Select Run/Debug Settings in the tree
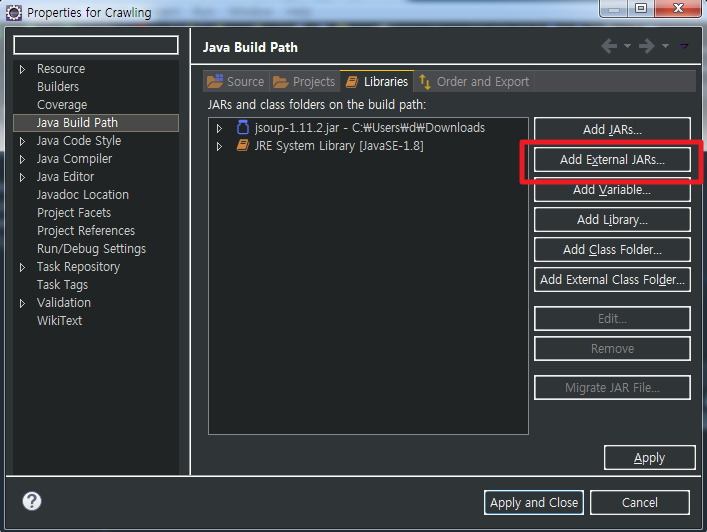The image size is (707, 532). (x=92, y=249)
